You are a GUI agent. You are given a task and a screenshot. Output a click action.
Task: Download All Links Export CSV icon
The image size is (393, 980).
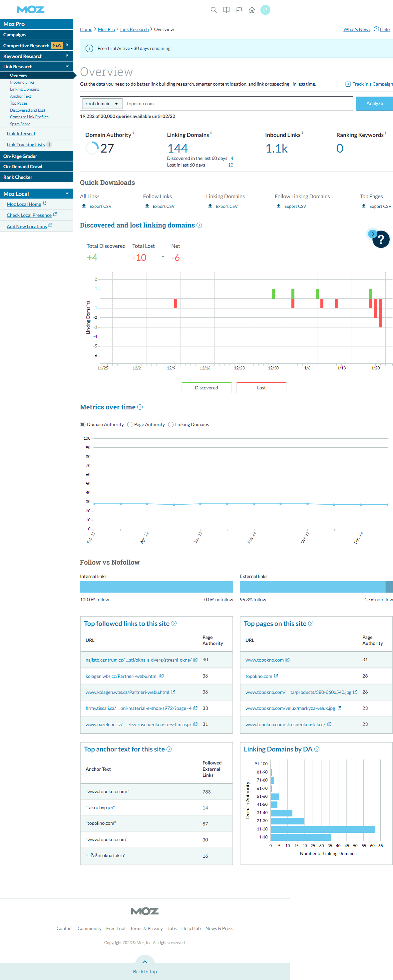[84, 206]
